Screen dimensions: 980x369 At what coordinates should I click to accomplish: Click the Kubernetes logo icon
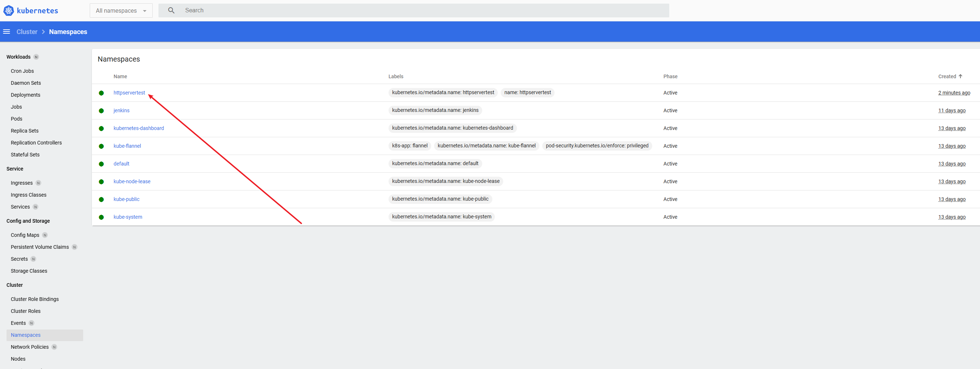point(8,11)
